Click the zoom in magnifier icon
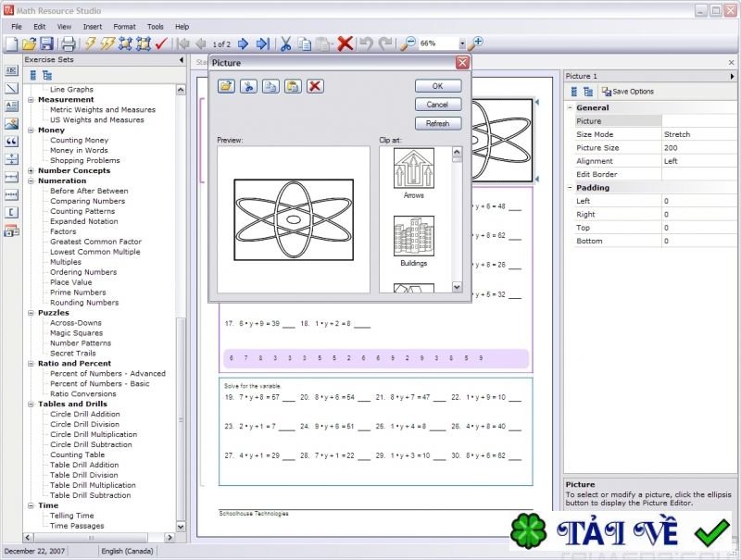The height and width of the screenshot is (560, 741). 475,44
